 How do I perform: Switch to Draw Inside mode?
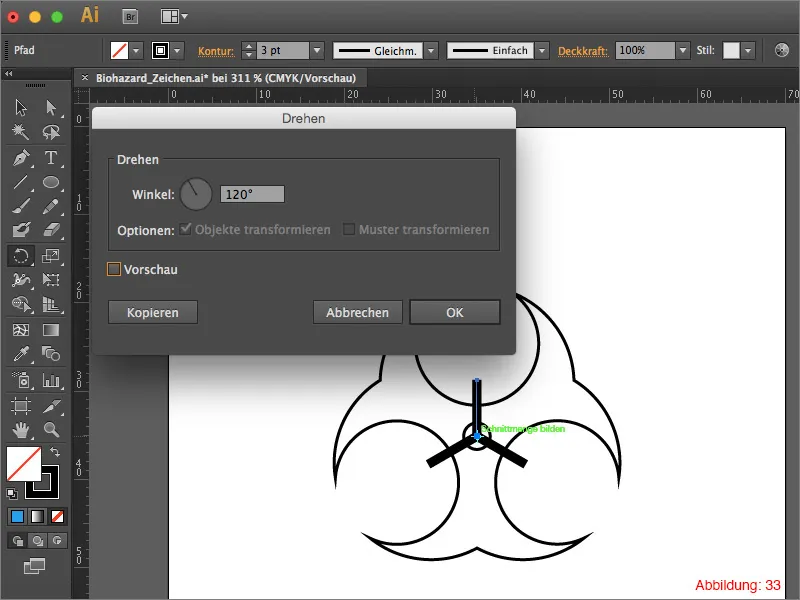tap(57, 540)
